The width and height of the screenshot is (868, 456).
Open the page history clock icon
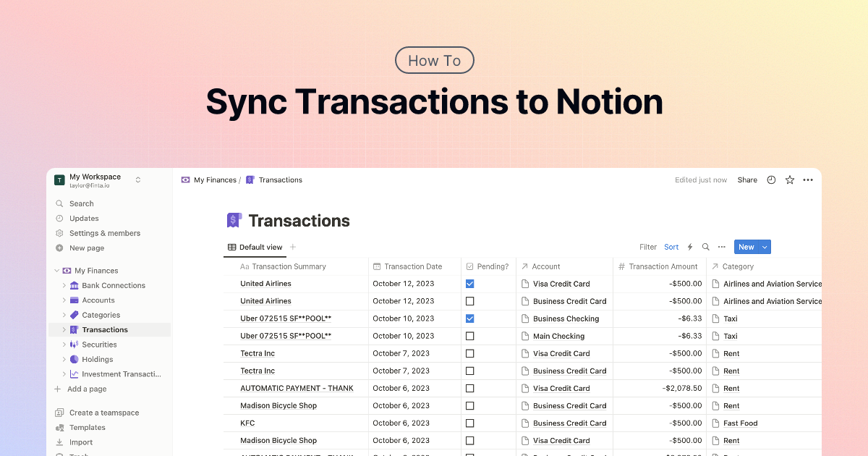click(771, 180)
